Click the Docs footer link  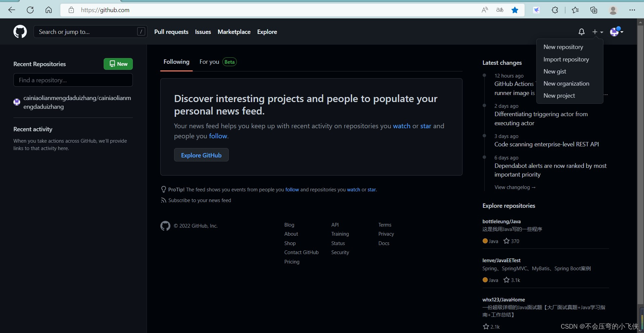point(384,243)
